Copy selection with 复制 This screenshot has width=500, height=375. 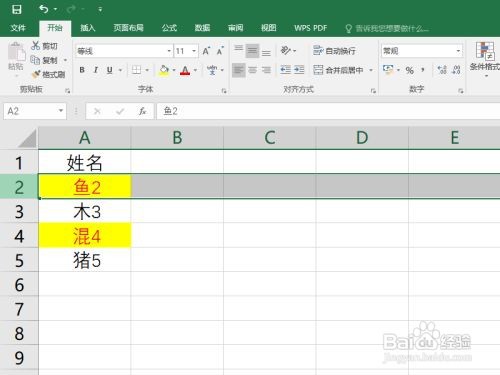click(x=44, y=60)
